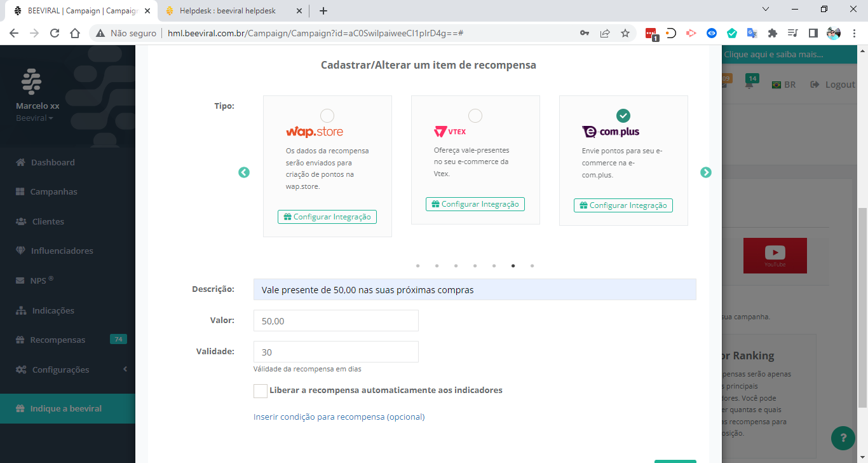Open a new browser tab
868x463 pixels.
[323, 11]
